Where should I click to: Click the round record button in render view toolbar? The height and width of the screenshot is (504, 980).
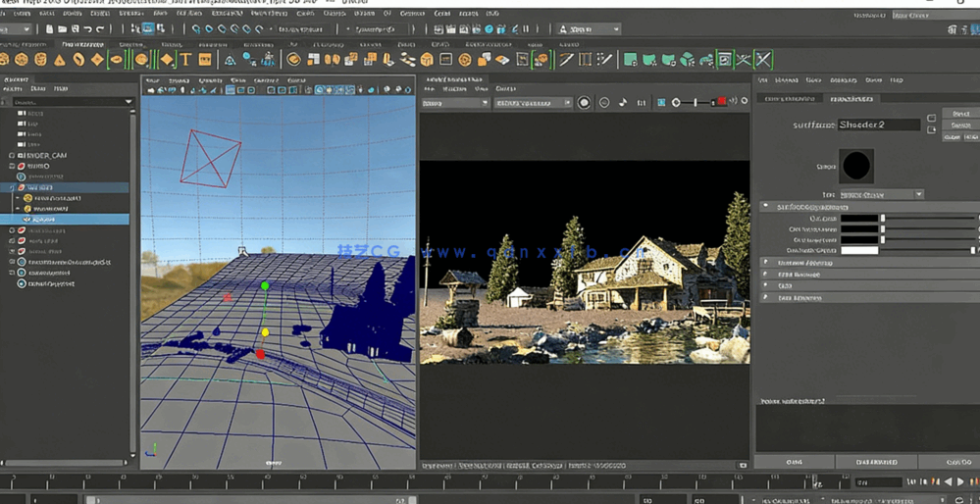pos(585,102)
